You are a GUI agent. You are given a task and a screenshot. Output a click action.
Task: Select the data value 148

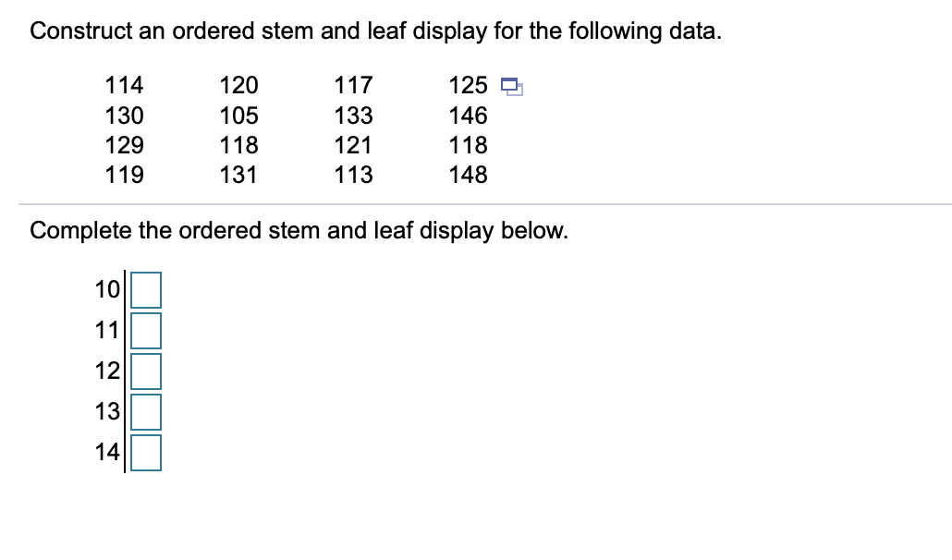coord(467,174)
